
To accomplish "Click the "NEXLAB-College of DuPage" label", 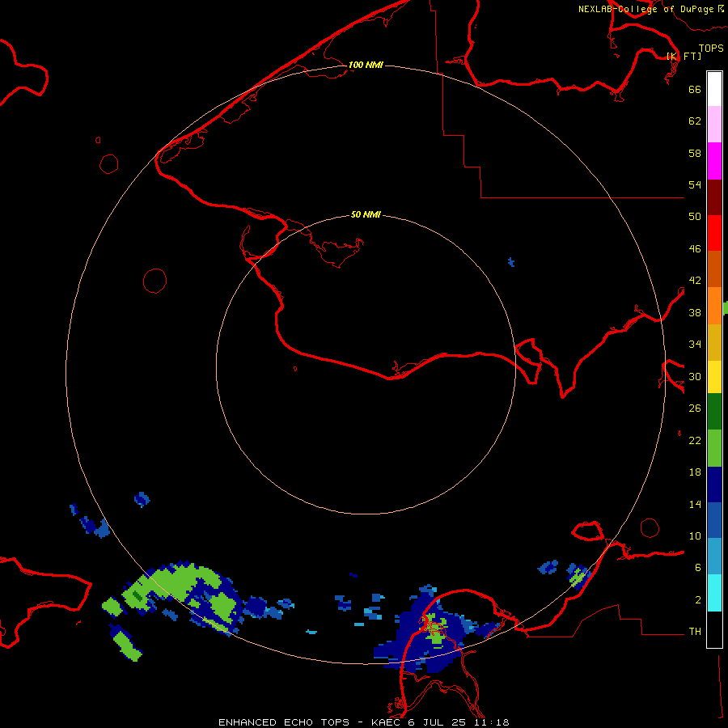I will coord(645,9).
